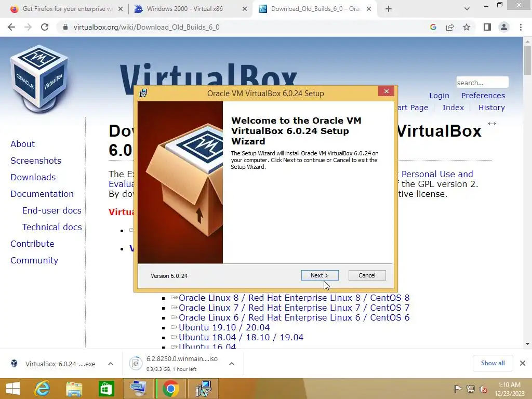Viewport: 532px width, 399px height.
Task: Click the scrollbar down arrow
Action: coord(527,344)
